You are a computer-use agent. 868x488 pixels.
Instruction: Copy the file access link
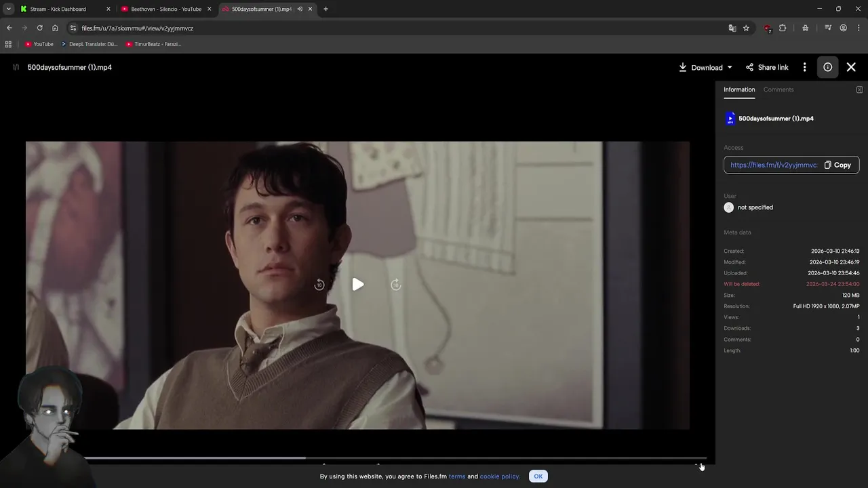pyautogui.click(x=837, y=165)
